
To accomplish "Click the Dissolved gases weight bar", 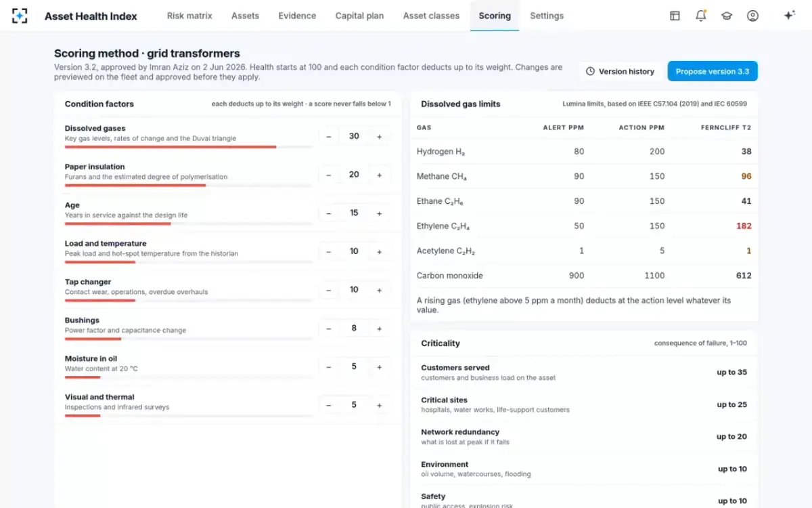I will [x=189, y=147].
